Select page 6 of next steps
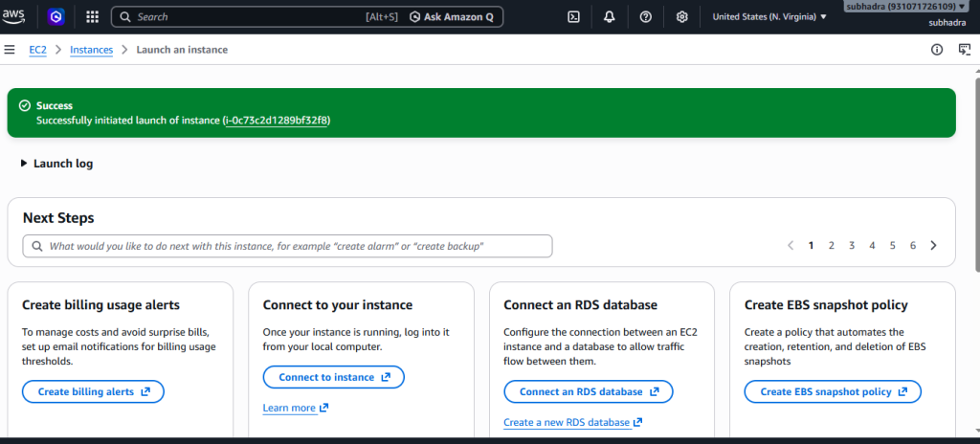This screenshot has height=444, width=980. tap(913, 245)
